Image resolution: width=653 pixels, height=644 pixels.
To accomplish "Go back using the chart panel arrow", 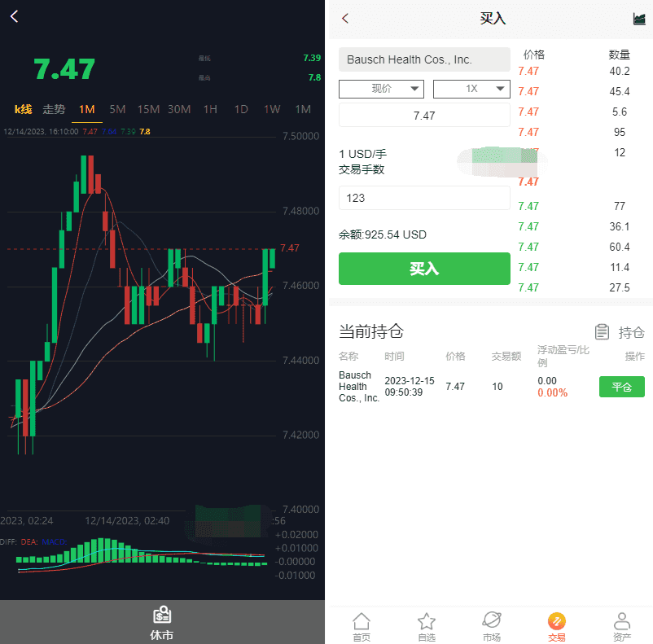I will (x=14, y=17).
